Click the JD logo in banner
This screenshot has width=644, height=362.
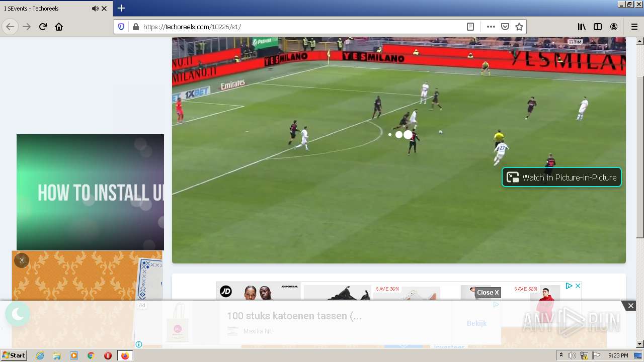226,291
